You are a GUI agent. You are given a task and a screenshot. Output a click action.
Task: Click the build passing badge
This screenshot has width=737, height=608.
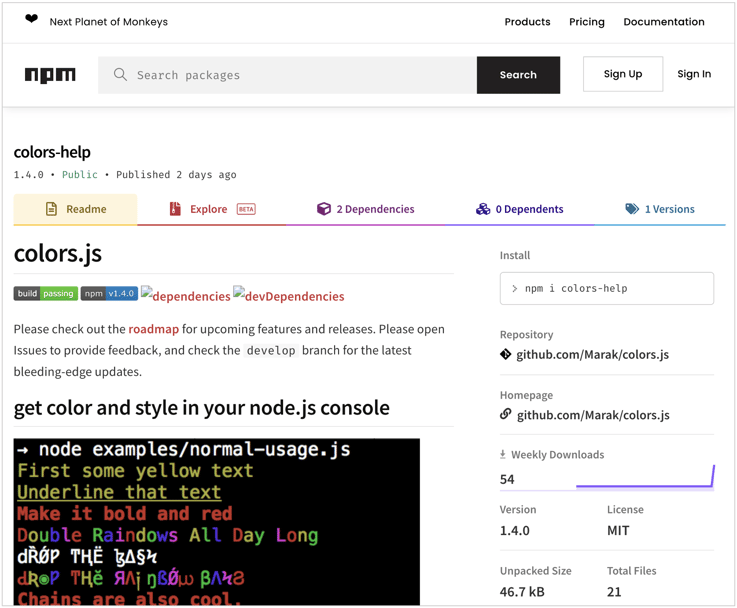point(46,294)
